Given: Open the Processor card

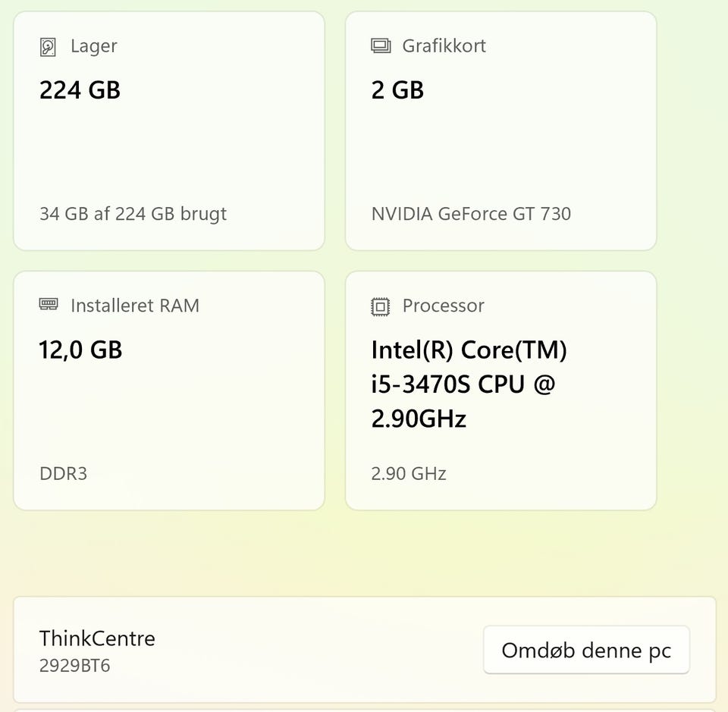Looking at the screenshot, I should (x=500, y=447).
